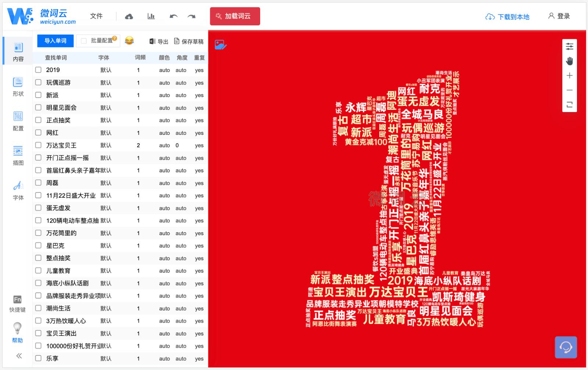Screen dimensions: 588x370
Task: Click the background image icon on canvas
Action: coord(220,45)
